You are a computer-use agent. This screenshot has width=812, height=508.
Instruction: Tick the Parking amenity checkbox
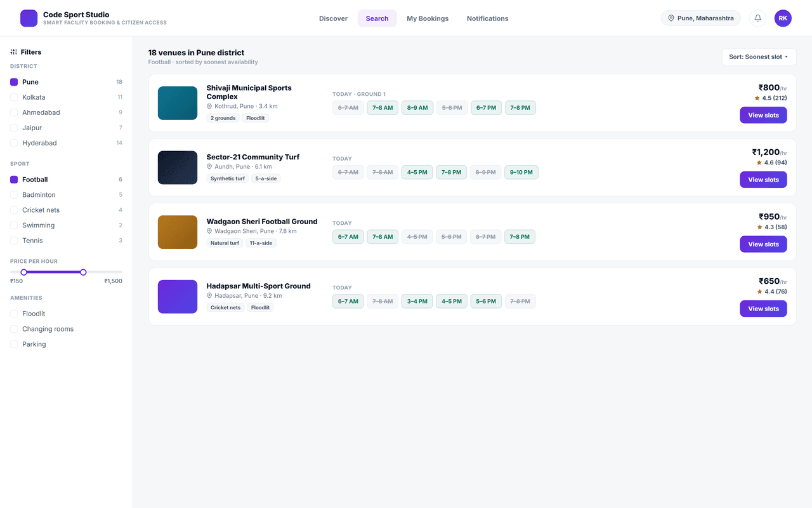click(x=14, y=344)
